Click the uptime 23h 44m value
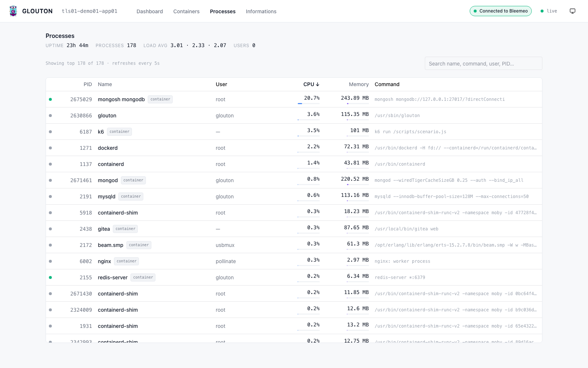This screenshot has height=368, width=588. coord(78,45)
